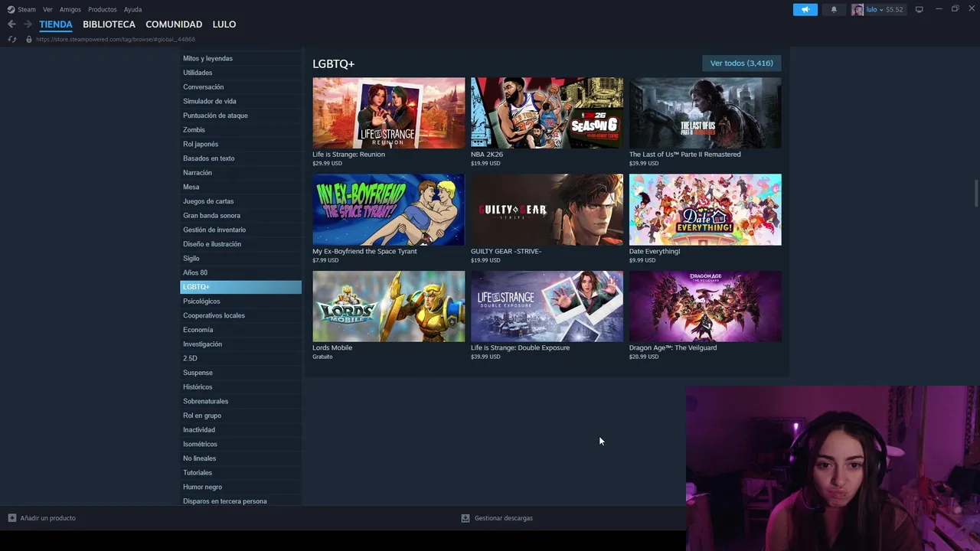Viewport: 980px width, 551px height.
Task: Switch to the BIBLIOTECA tab
Action: point(109,24)
